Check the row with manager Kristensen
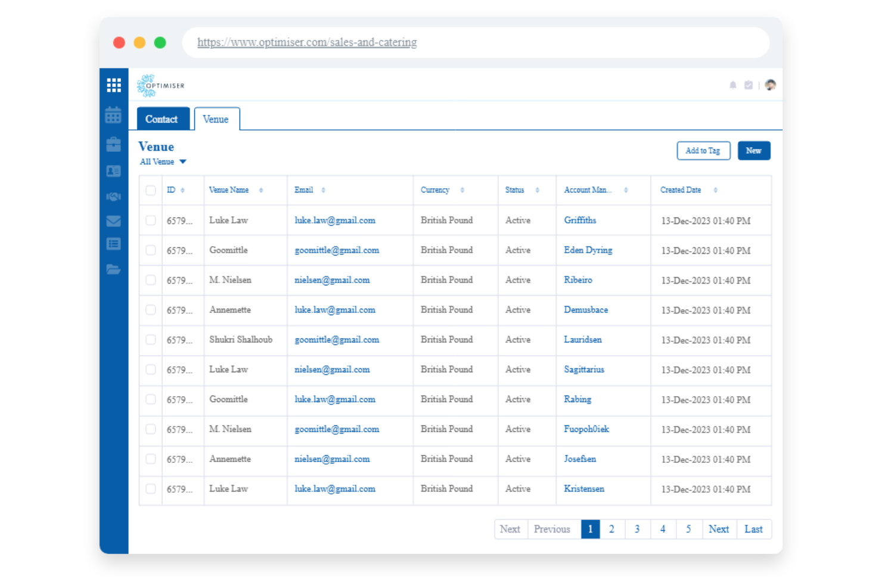Viewport: 882px width, 588px height. [151, 489]
